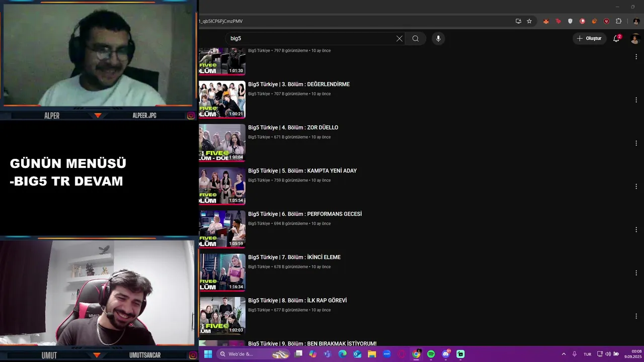Open Spotify from the taskbar
The width and height of the screenshot is (644, 362).
pos(431,354)
